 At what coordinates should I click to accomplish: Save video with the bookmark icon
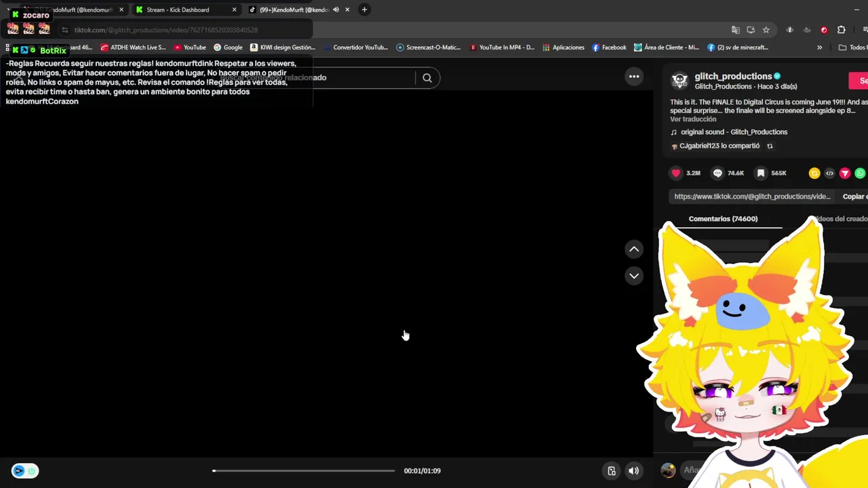pos(761,173)
